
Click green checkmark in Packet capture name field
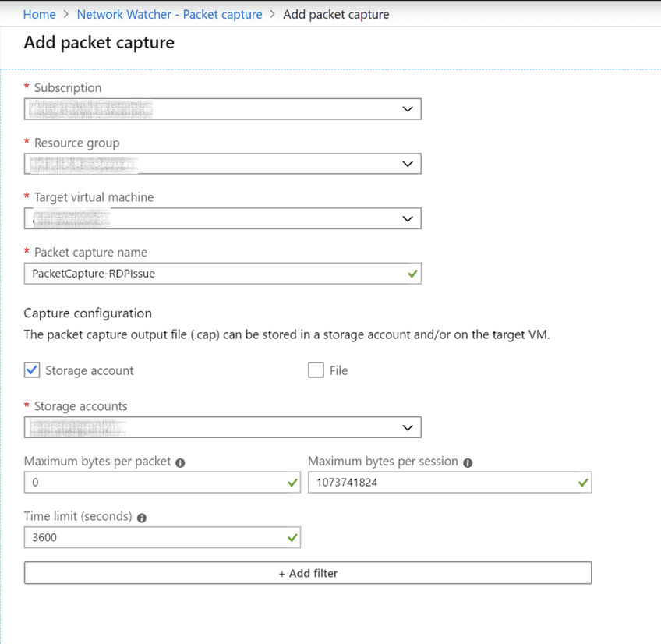click(x=412, y=274)
